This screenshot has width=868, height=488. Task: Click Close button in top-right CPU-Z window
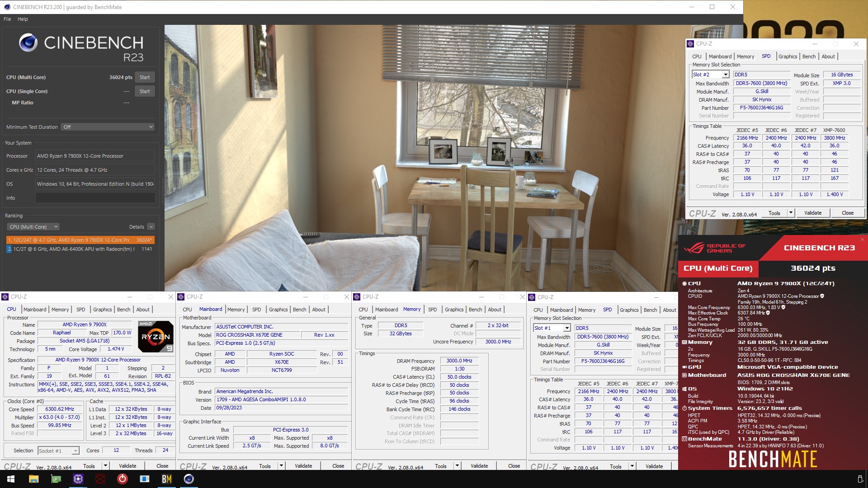pyautogui.click(x=848, y=213)
